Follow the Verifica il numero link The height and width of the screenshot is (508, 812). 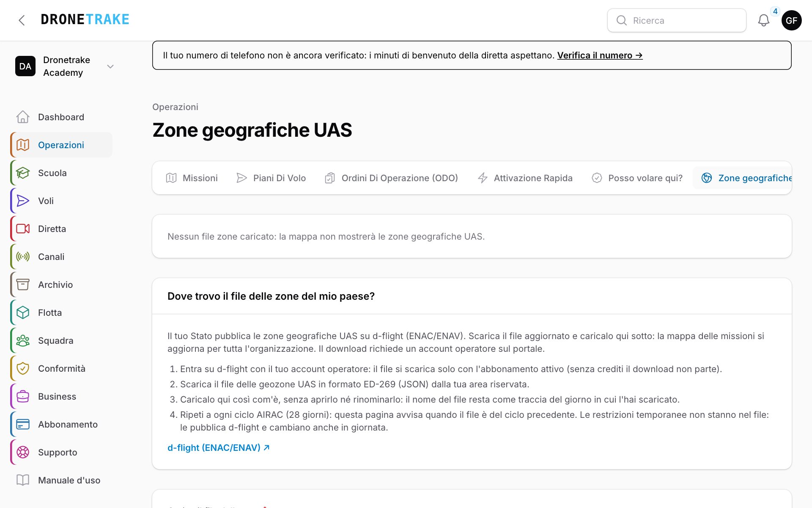(600, 55)
